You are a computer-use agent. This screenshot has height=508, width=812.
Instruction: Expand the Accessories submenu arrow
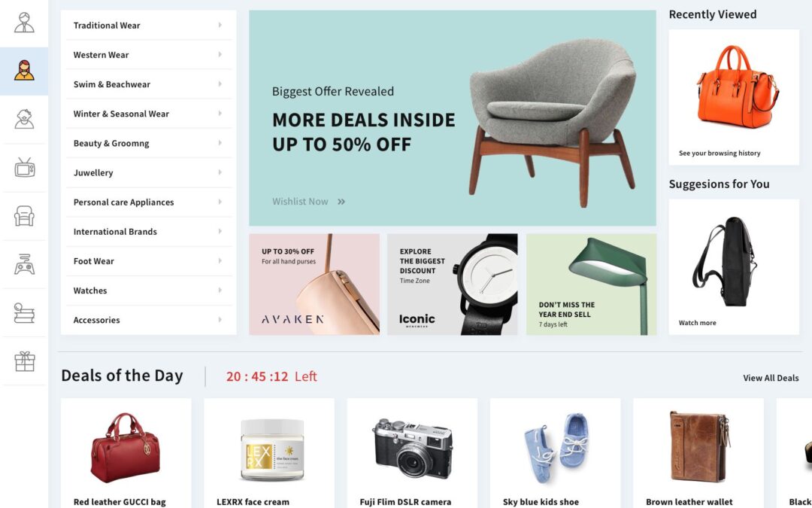click(x=220, y=320)
